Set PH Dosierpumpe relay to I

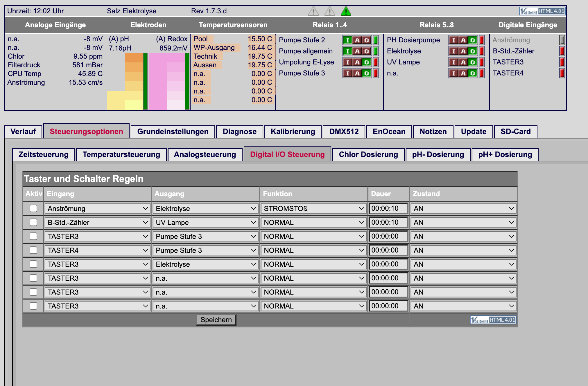[453, 40]
